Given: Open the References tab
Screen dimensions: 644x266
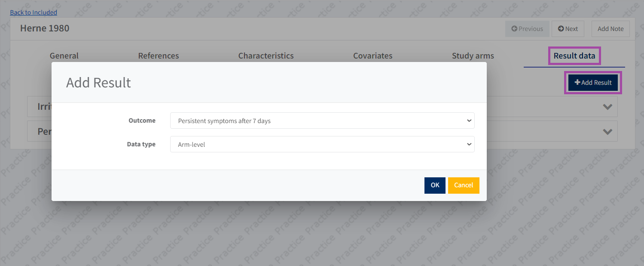Looking at the screenshot, I should [x=159, y=56].
